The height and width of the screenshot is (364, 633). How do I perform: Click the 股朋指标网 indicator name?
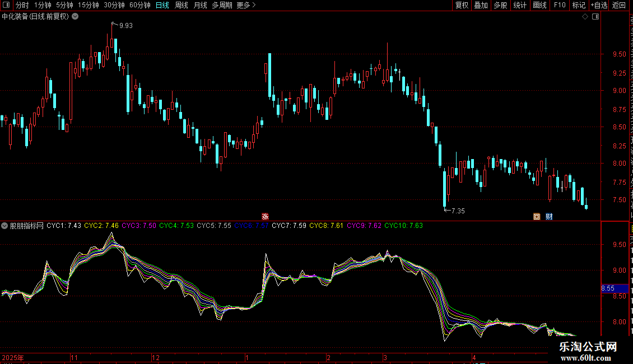click(x=27, y=226)
